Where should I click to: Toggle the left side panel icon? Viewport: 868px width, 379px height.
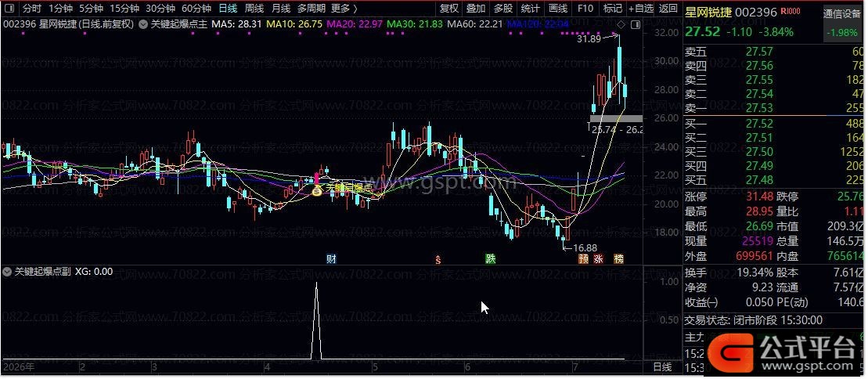[11, 9]
